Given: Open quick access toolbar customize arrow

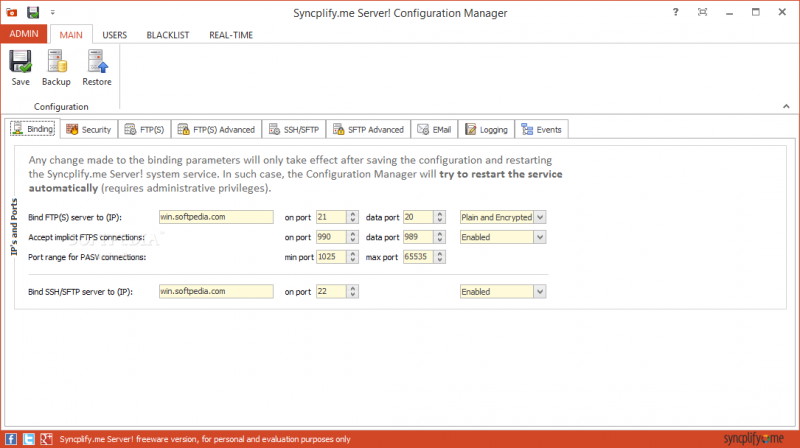Looking at the screenshot, I should [x=53, y=12].
